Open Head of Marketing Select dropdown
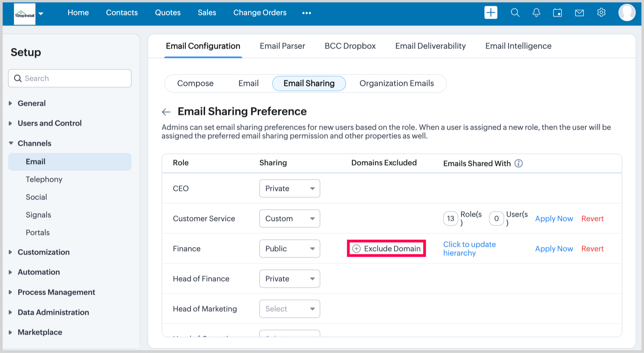The height and width of the screenshot is (353, 644). [289, 309]
